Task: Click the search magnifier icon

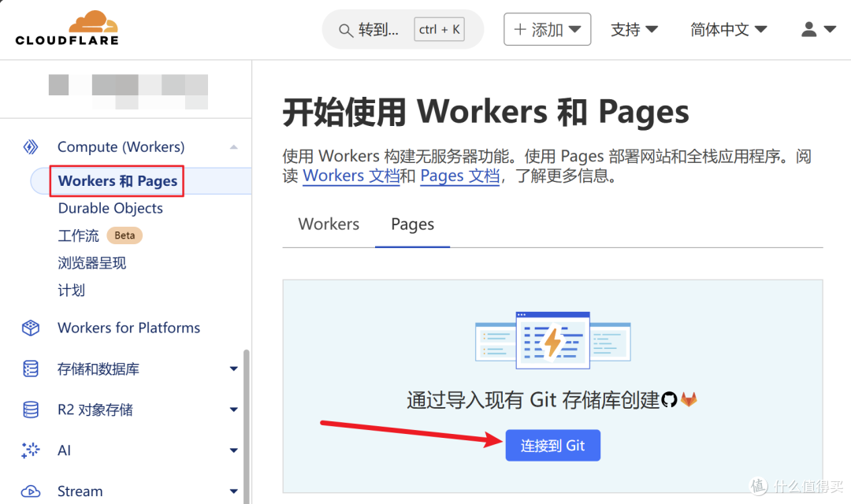Action: coord(345,30)
